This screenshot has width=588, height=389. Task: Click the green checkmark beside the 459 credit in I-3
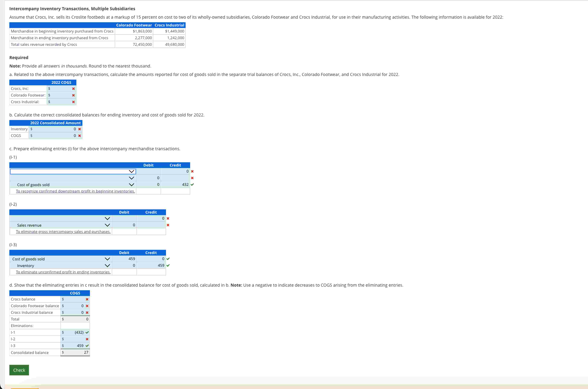click(168, 265)
